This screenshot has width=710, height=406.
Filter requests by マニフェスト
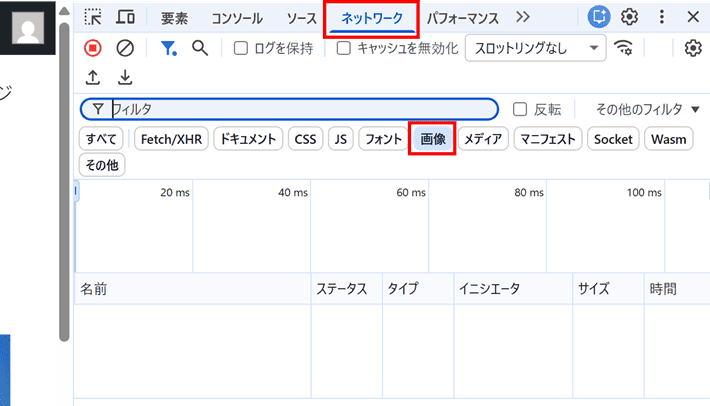[x=548, y=139]
